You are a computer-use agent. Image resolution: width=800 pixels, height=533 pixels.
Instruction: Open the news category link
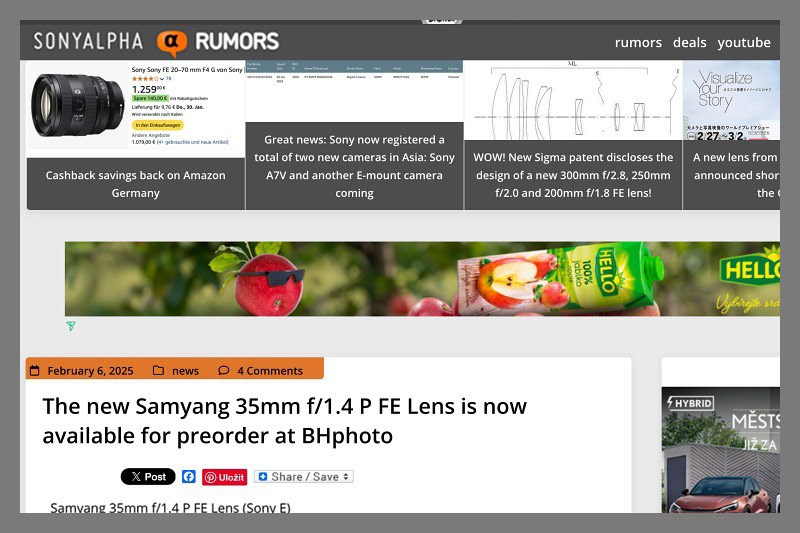(185, 371)
